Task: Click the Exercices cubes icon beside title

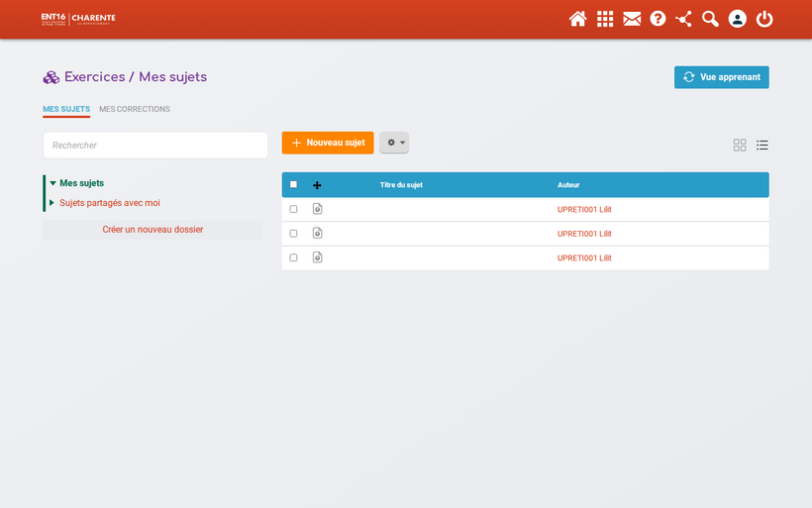Action: tap(51, 77)
